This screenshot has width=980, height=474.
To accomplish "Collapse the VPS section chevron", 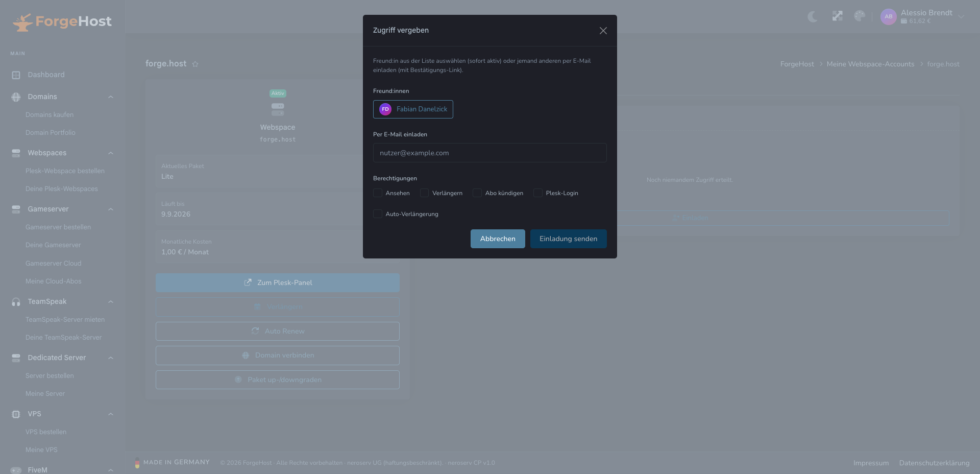I will click(x=111, y=414).
